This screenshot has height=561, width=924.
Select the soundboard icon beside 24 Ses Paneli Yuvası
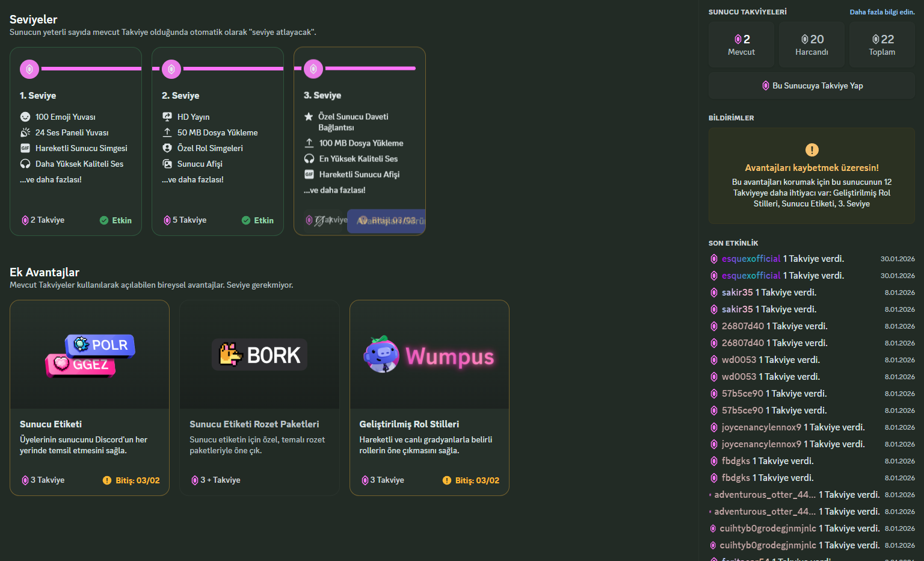25,132
